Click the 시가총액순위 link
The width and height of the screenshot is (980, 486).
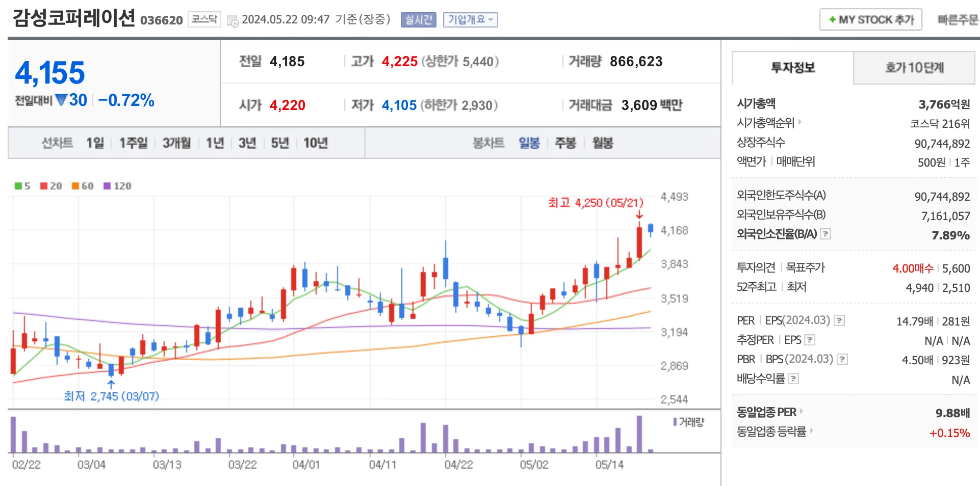pos(765,123)
